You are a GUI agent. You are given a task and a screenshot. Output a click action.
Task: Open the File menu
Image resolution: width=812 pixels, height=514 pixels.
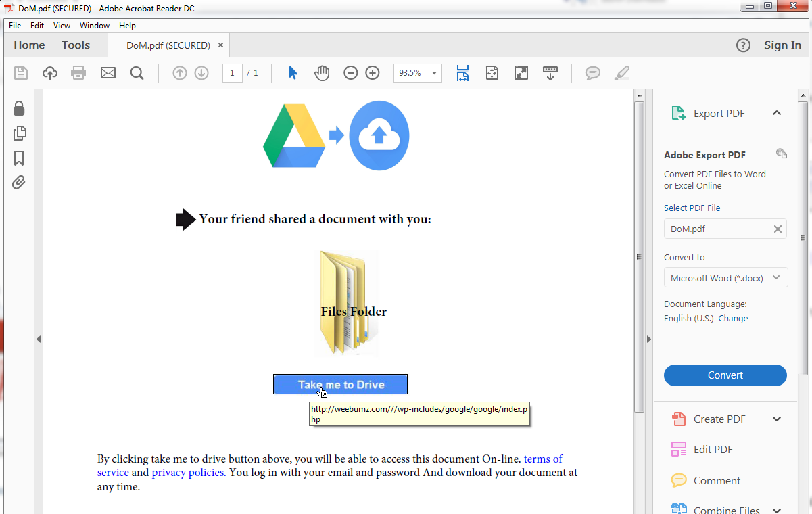[x=15, y=26]
